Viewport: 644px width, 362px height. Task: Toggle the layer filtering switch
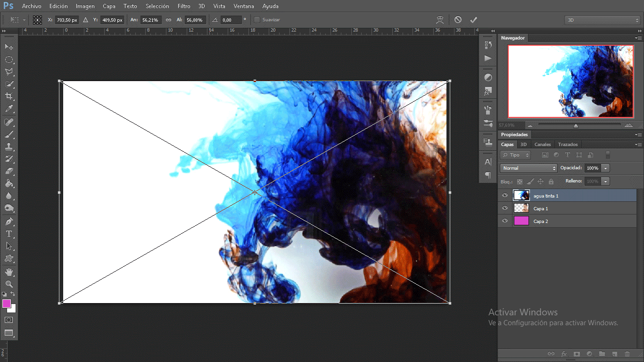click(608, 155)
